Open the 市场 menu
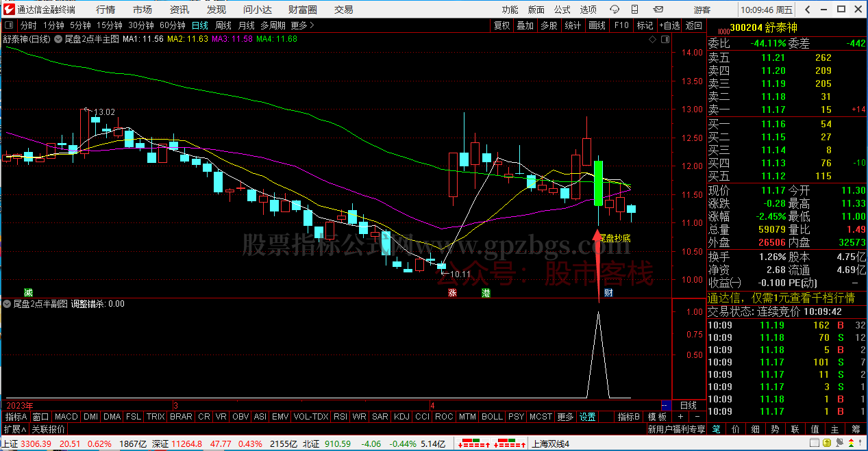The width and height of the screenshot is (868, 451). (x=142, y=10)
